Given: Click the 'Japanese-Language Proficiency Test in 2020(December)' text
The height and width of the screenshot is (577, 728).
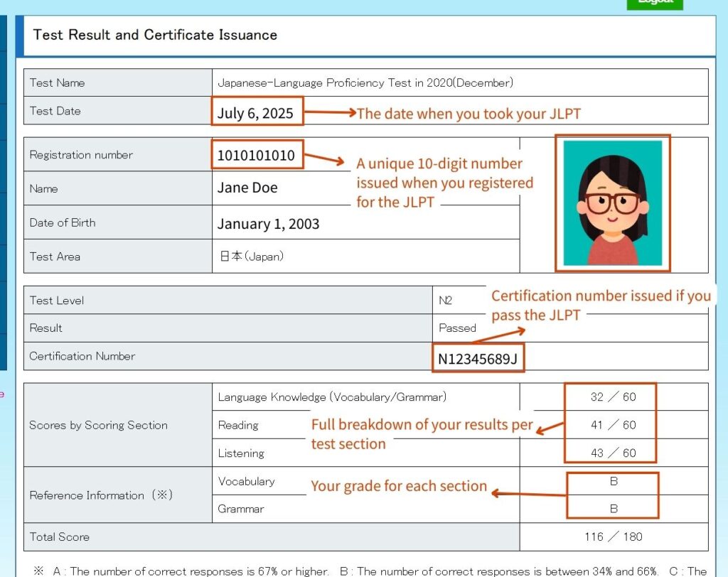Looking at the screenshot, I should click(365, 82).
